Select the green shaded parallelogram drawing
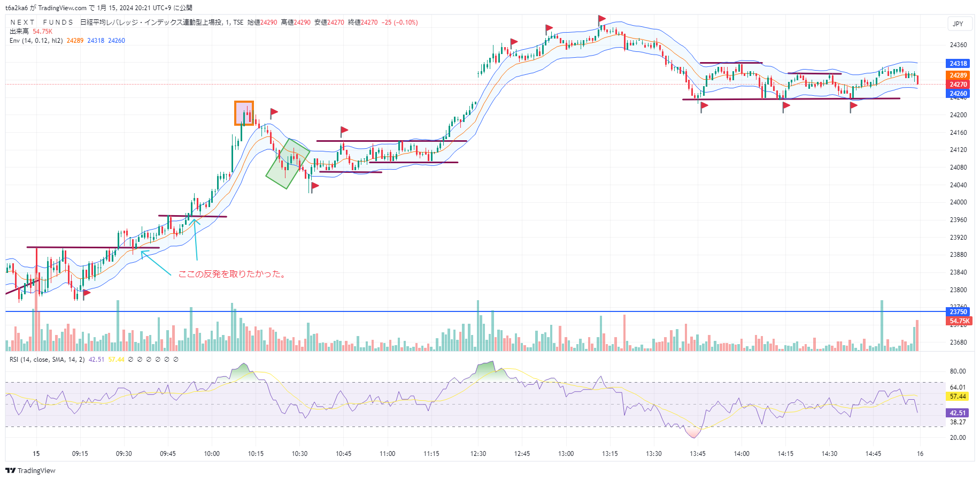980x480 pixels. 288,164
